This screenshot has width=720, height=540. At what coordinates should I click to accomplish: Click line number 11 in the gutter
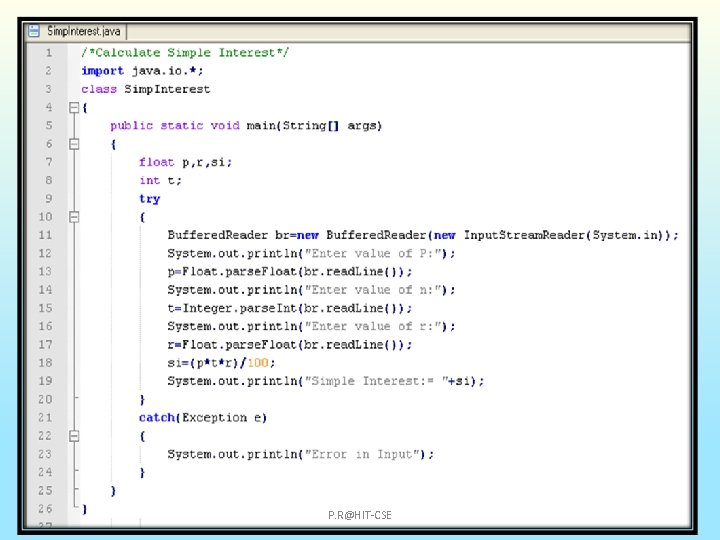click(x=45, y=236)
